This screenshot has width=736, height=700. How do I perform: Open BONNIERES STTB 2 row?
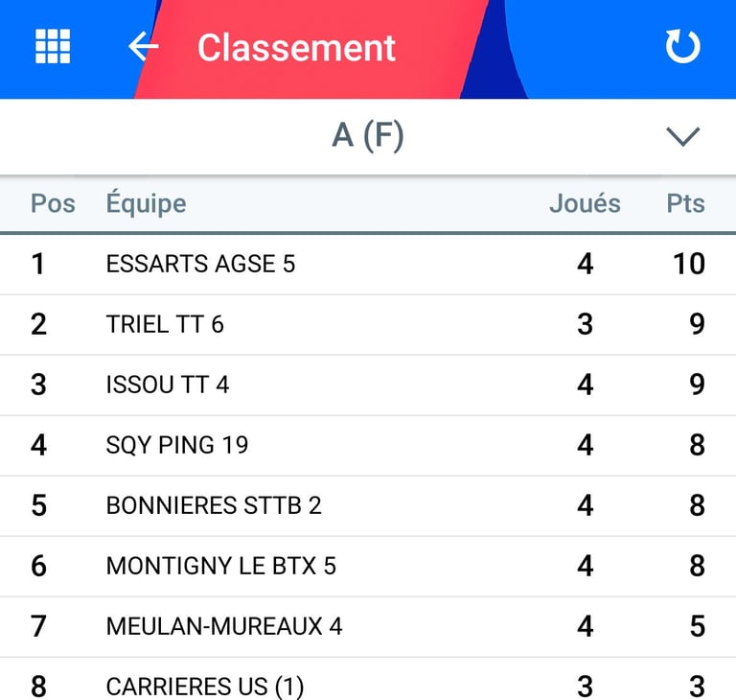coord(214,505)
